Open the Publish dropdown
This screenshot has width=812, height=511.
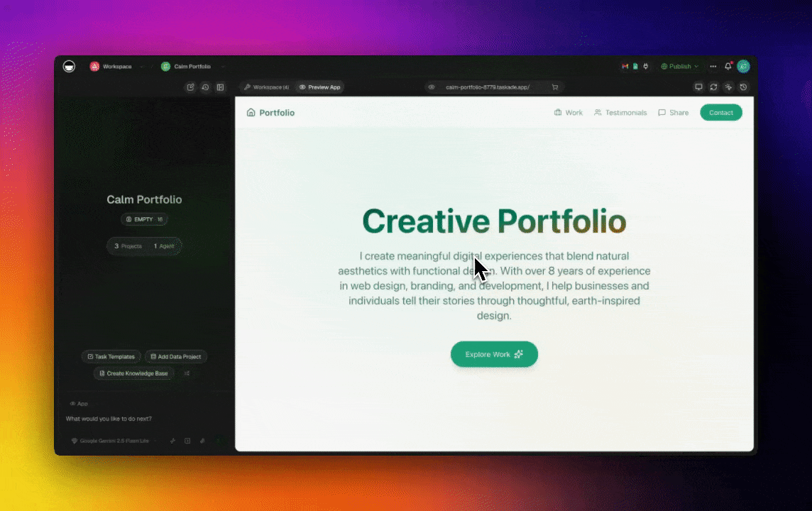point(679,67)
